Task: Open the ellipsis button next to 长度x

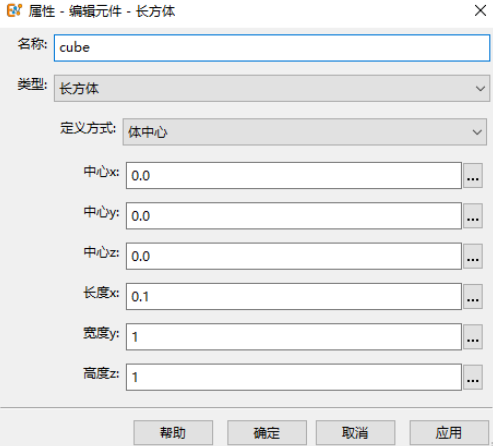Action: (x=473, y=296)
